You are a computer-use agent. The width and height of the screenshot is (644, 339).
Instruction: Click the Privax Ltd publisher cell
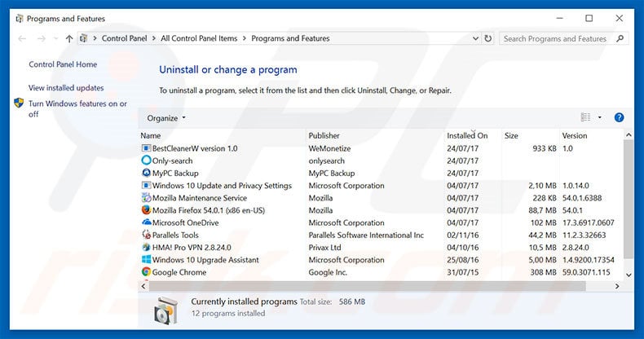tap(324, 248)
